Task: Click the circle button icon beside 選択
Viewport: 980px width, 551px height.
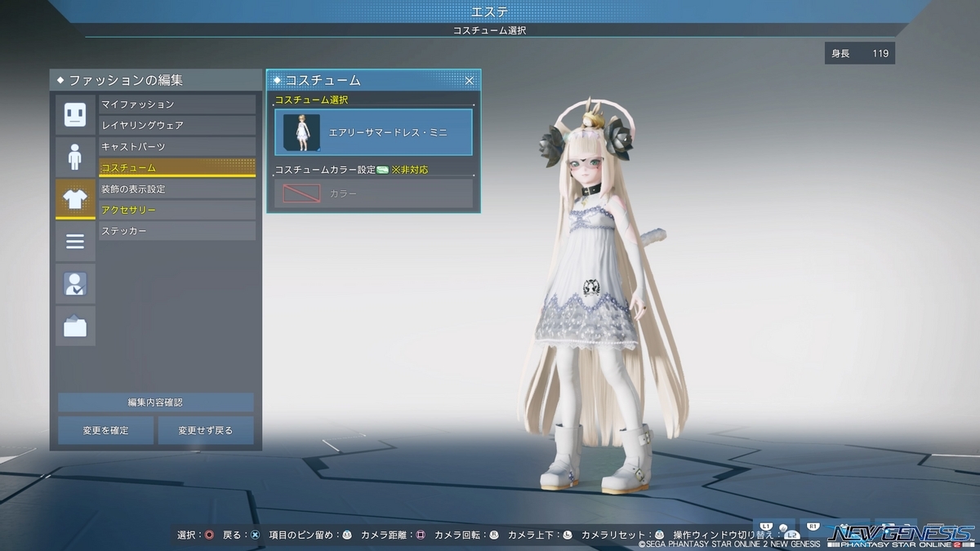Action: click(210, 535)
